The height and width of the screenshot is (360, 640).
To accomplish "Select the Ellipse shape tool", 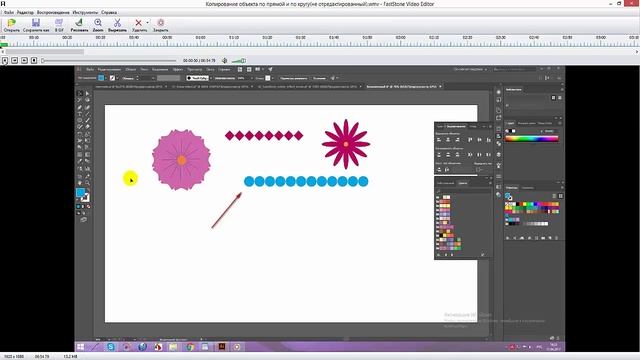I will tap(80, 120).
